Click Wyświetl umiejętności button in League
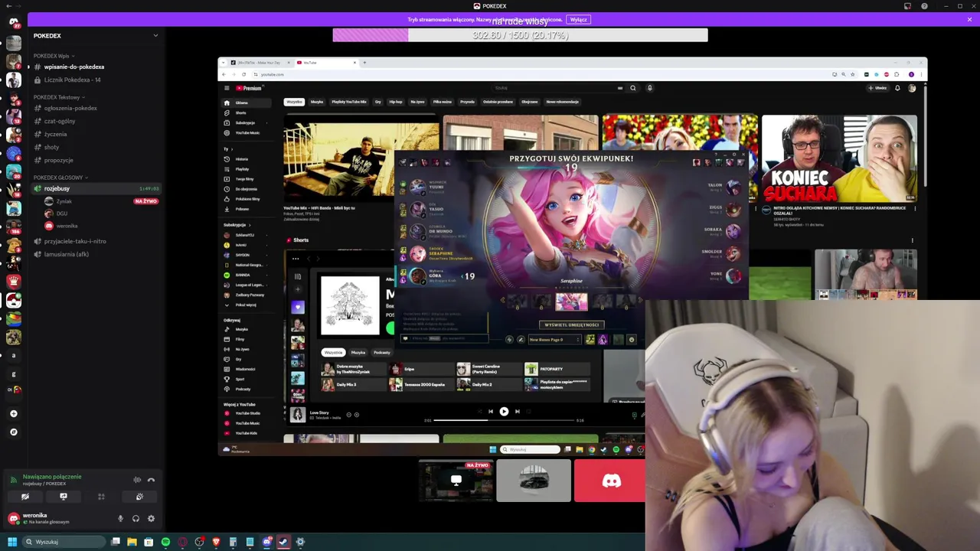Viewport: 980px width, 551px height. click(572, 324)
